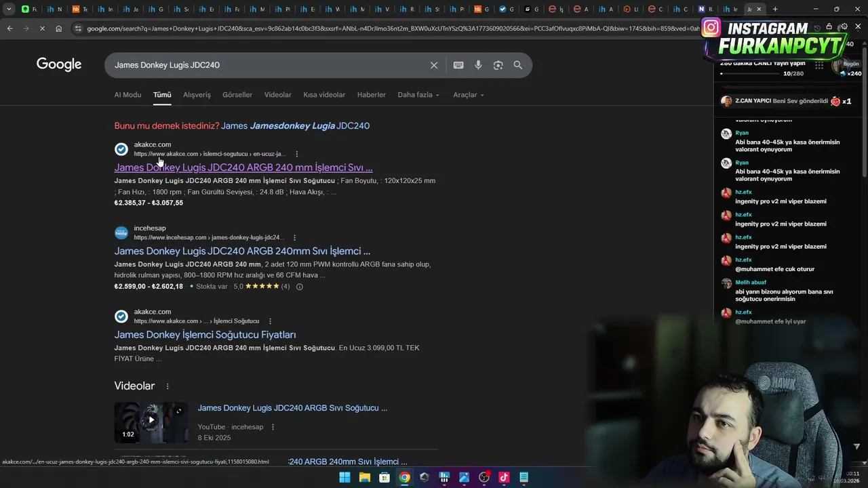Open the first akakce Lugis JDC240 result
The height and width of the screenshot is (488, 868).
(x=243, y=167)
